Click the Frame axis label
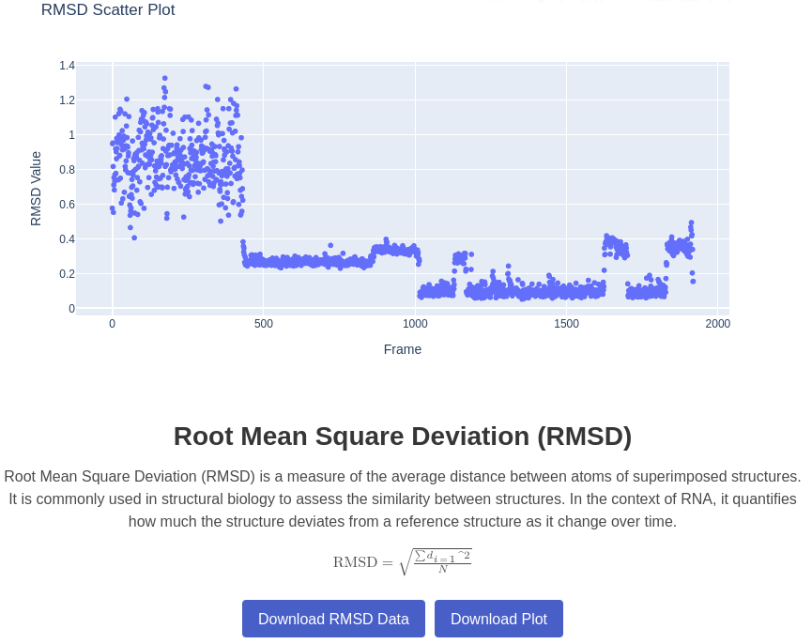 point(403,348)
